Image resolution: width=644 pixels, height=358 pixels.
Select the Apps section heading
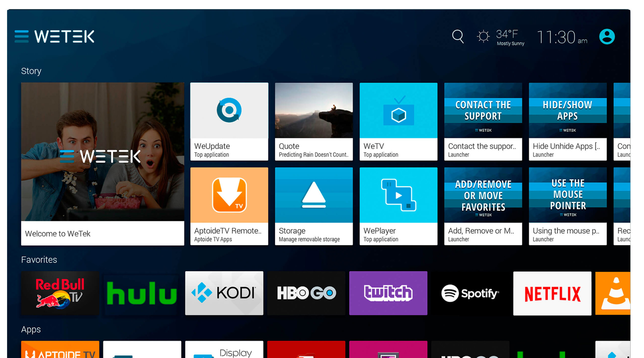click(x=31, y=330)
